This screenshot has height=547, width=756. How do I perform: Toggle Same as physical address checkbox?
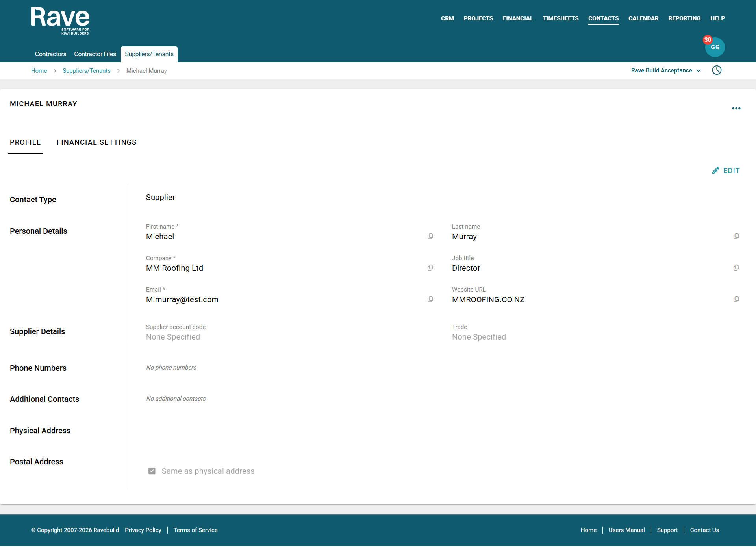[152, 471]
